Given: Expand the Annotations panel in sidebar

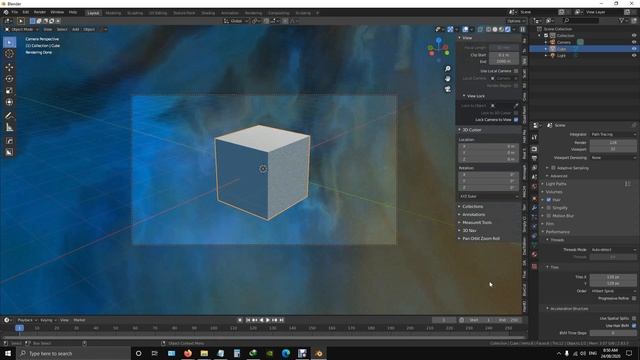Looking at the screenshot, I should click(x=473, y=215).
